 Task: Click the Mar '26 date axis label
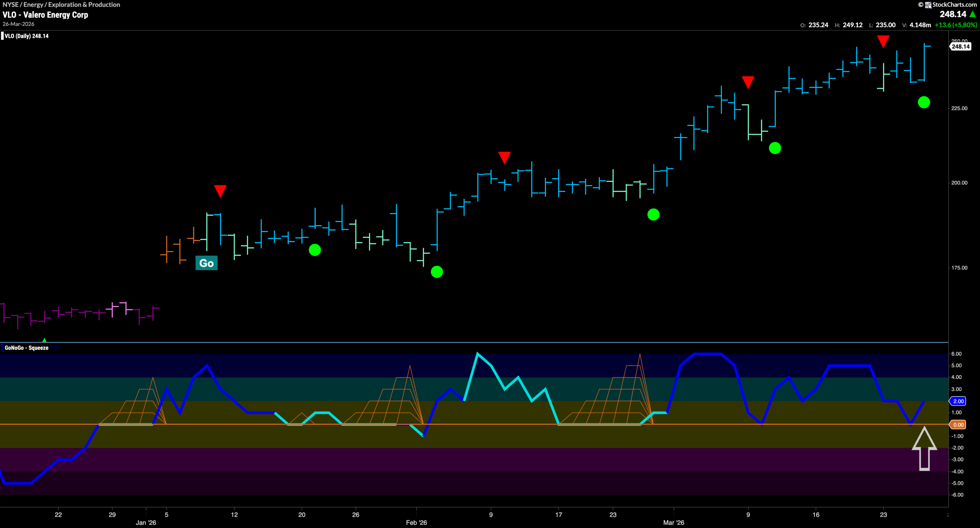point(674,523)
